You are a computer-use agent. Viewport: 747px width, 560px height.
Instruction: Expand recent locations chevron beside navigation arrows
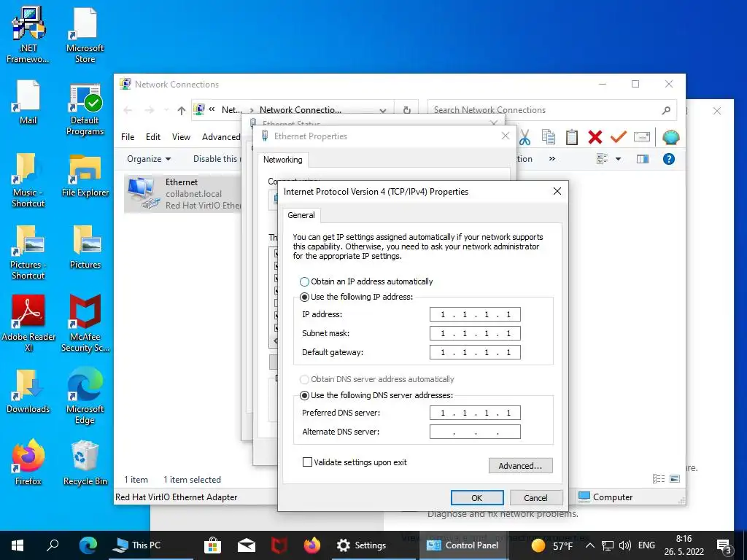(166, 111)
